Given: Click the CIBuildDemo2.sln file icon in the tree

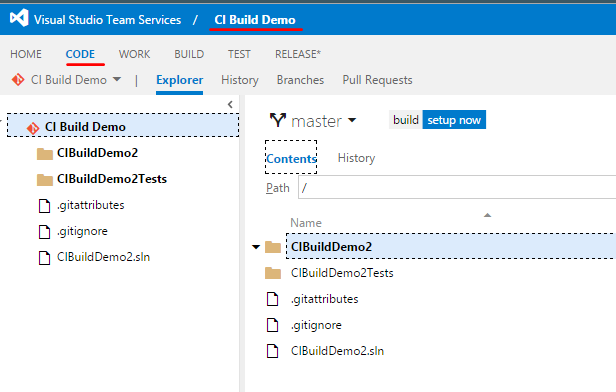Looking at the screenshot, I should 44,258.
